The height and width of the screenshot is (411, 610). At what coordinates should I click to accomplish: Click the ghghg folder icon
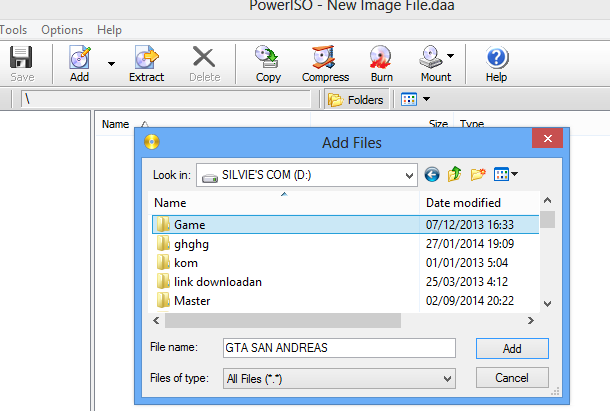(163, 243)
